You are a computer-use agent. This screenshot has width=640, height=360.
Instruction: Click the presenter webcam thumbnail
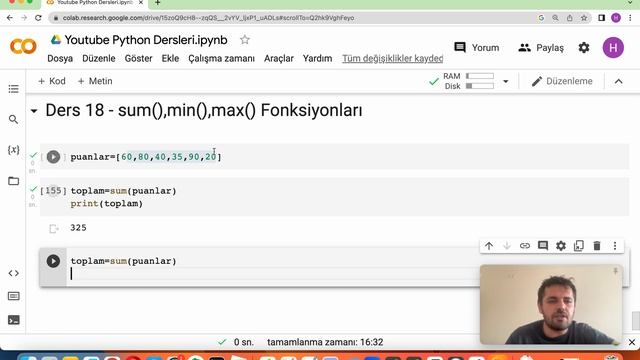tap(551, 304)
